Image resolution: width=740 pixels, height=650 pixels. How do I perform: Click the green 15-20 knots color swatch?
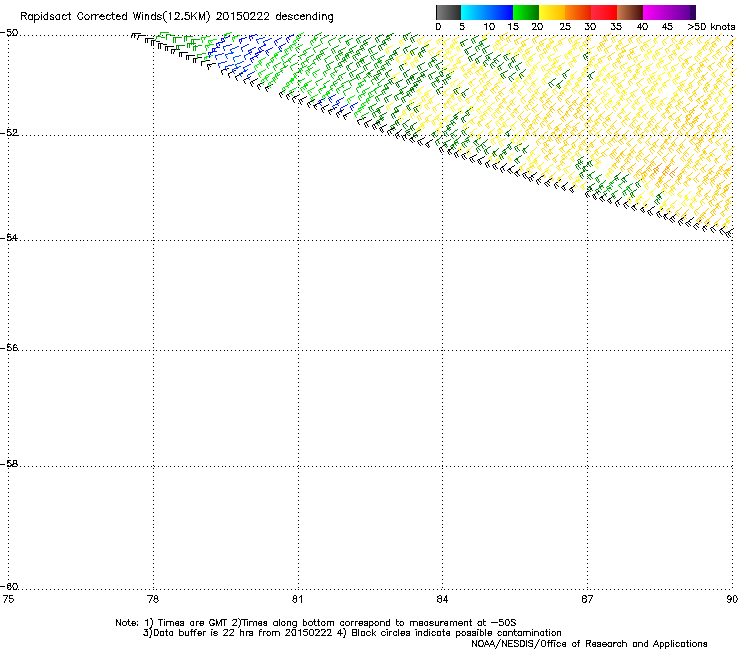pyautogui.click(x=526, y=12)
